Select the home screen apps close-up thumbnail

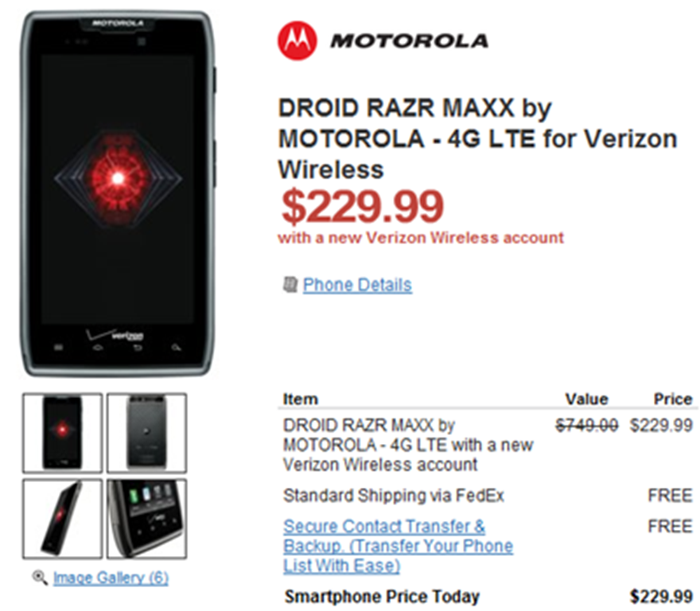pyautogui.click(x=146, y=517)
